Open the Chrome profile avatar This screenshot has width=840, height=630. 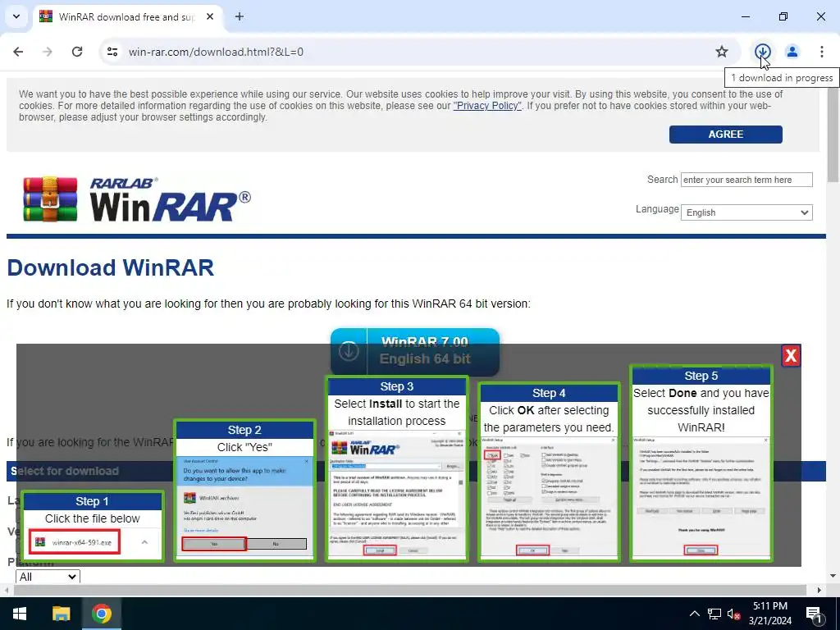pyautogui.click(x=792, y=52)
